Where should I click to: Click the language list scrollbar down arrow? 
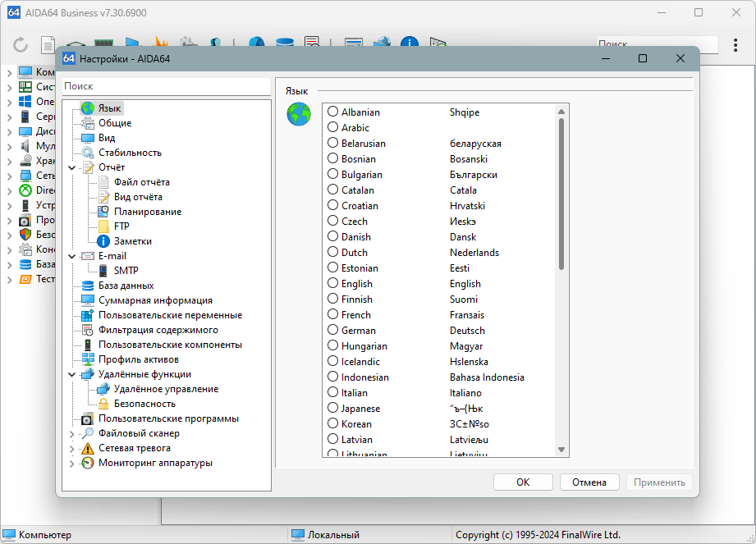[561, 450]
